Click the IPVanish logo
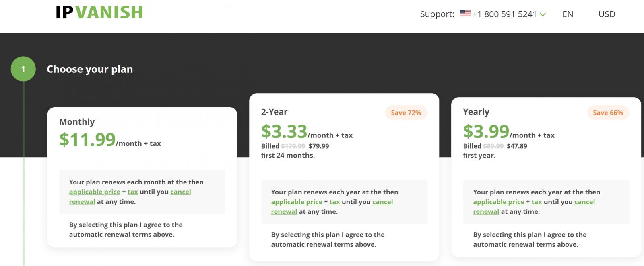This screenshot has height=266, width=644. point(99,12)
